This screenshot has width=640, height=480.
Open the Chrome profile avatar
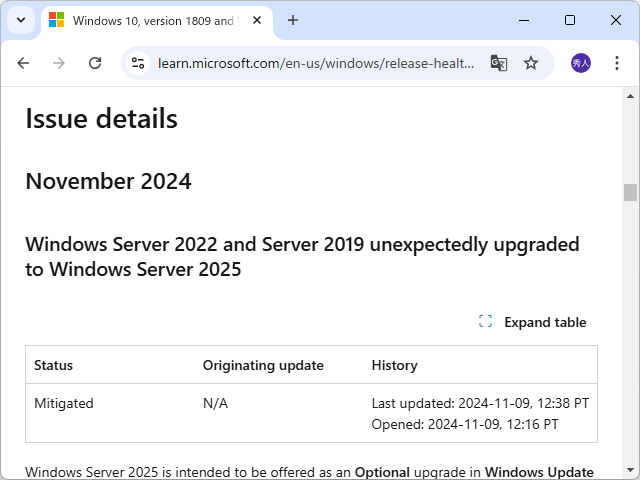click(581, 63)
